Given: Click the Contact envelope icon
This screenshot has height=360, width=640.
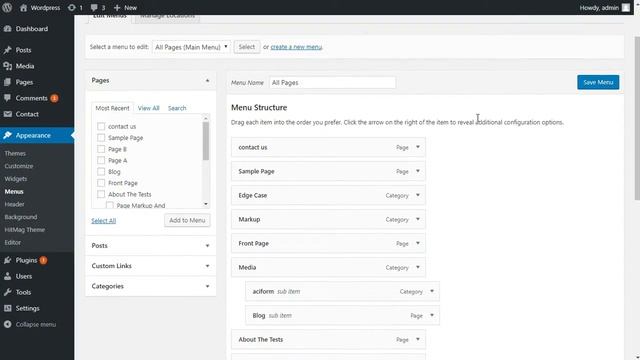Looking at the screenshot, I should [x=7, y=114].
